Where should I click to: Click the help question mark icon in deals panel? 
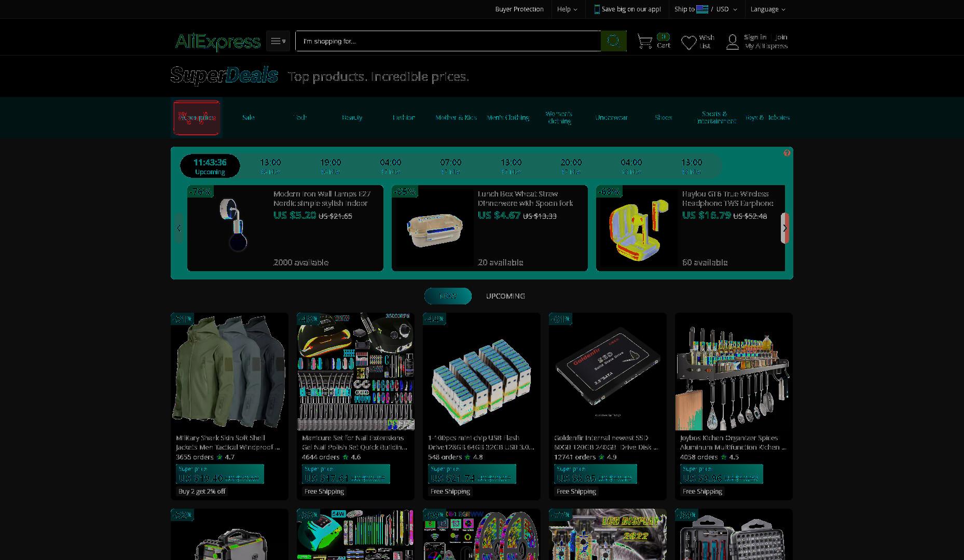787,153
